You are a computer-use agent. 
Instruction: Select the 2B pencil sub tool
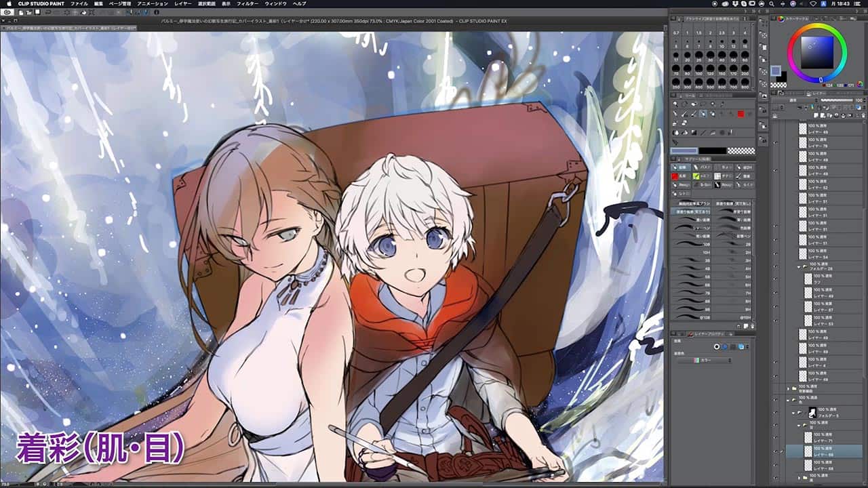(732, 244)
